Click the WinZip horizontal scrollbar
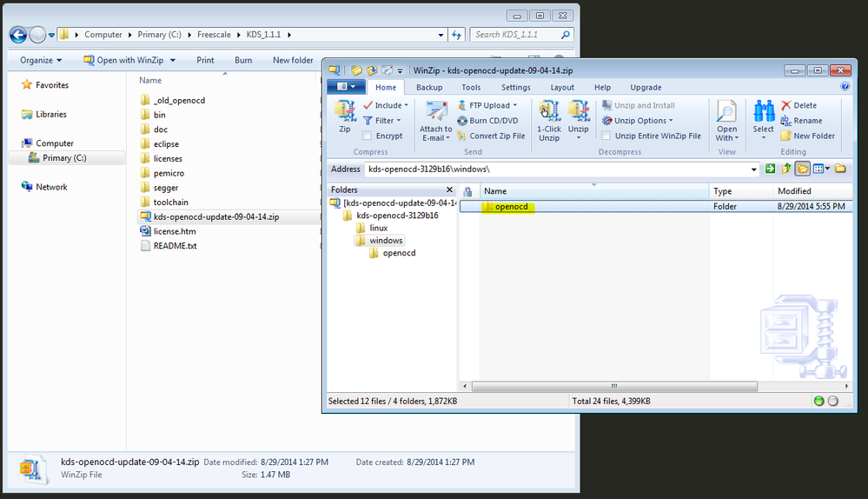Viewport: 868px width, 499px height. [x=614, y=386]
